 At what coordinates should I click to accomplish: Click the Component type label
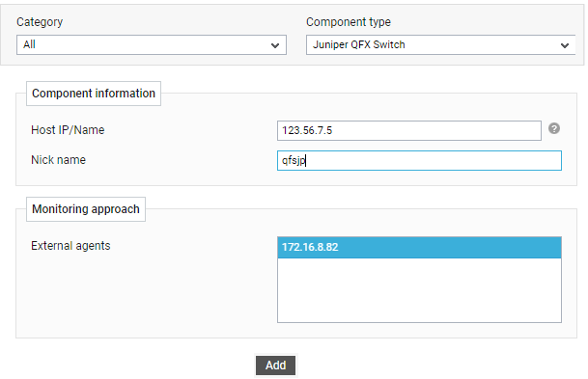[x=349, y=22]
